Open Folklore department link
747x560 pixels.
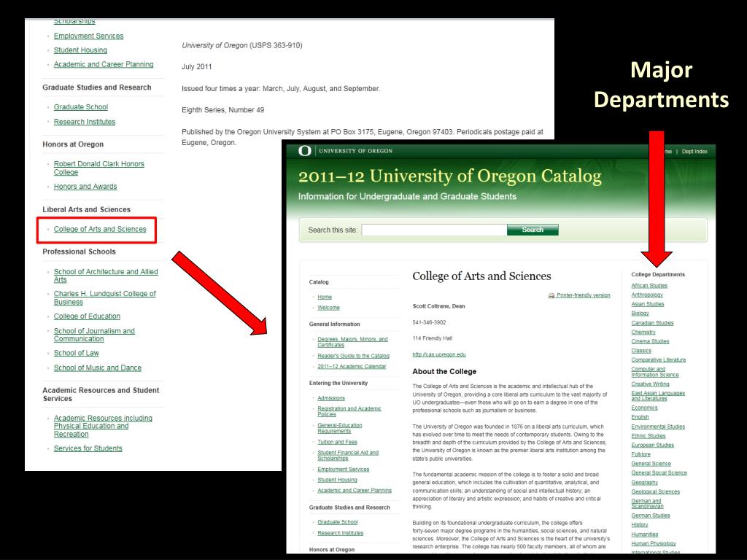640,454
